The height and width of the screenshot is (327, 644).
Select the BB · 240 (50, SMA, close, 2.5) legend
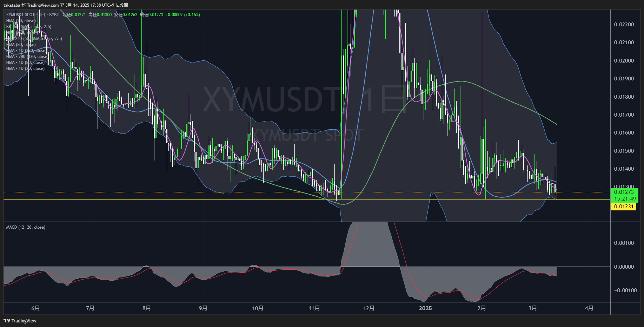(x=34, y=39)
